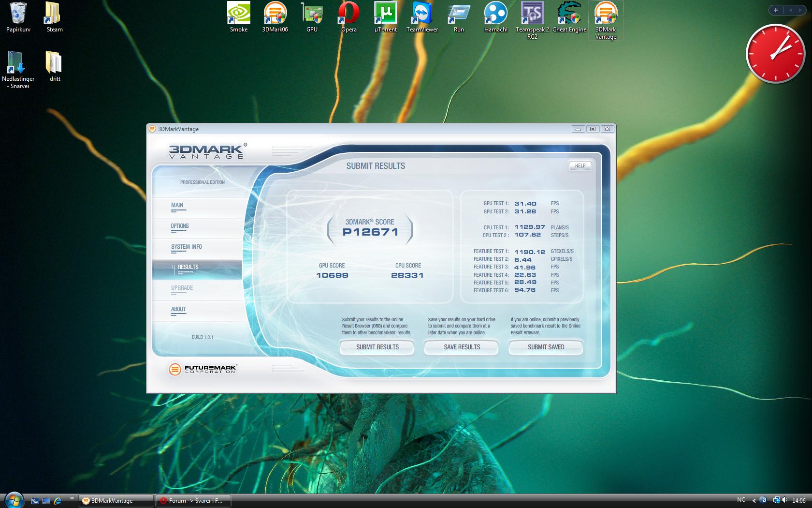Select the RESULTS section

(x=197, y=269)
